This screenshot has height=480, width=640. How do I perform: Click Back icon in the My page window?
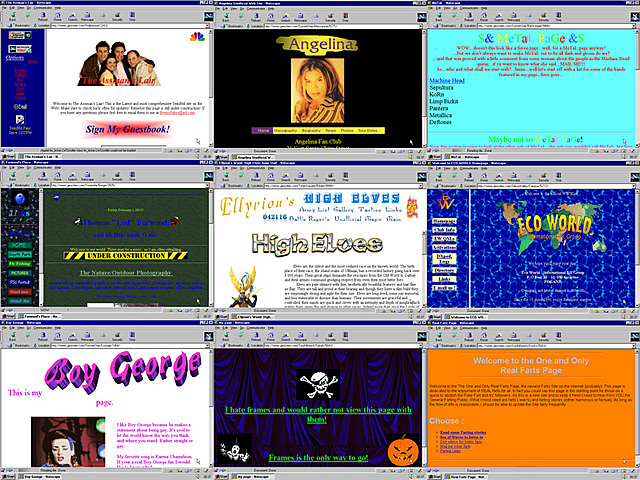226,336
